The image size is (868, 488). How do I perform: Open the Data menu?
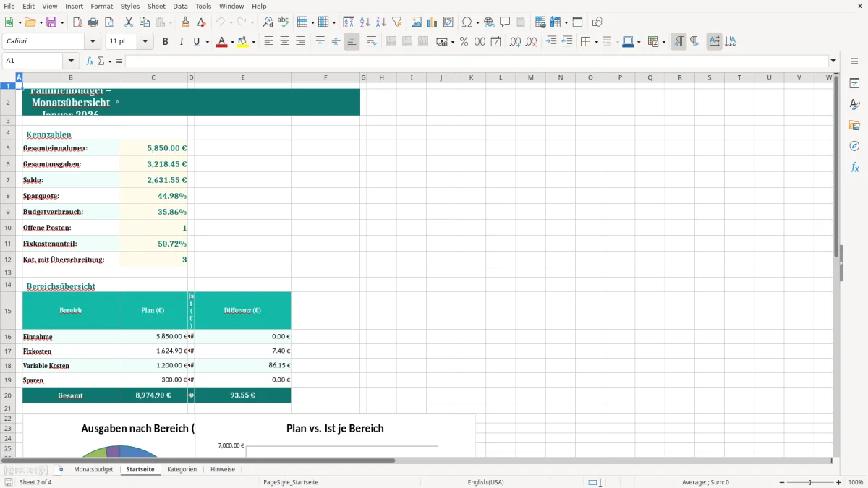tap(180, 6)
